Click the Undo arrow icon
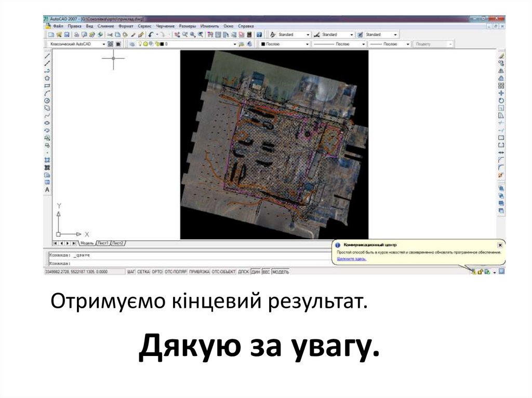 pos(151,35)
